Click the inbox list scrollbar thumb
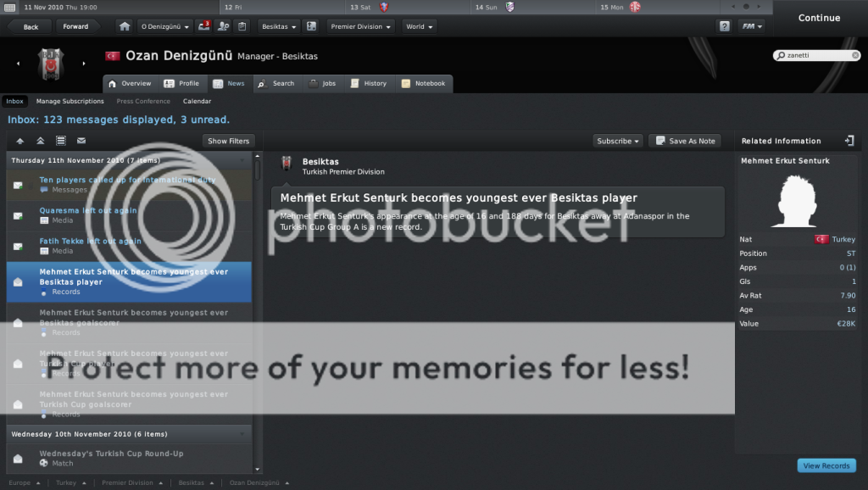868x490 pixels. point(258,170)
